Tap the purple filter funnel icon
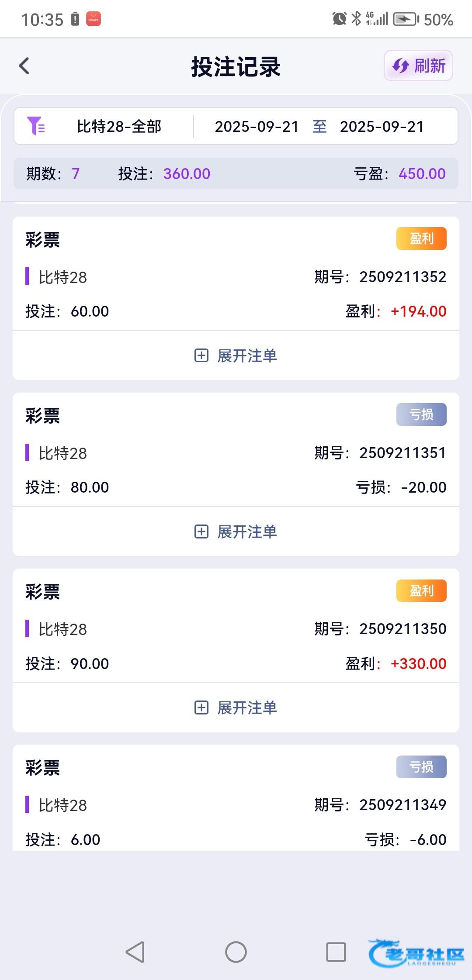 click(x=36, y=126)
